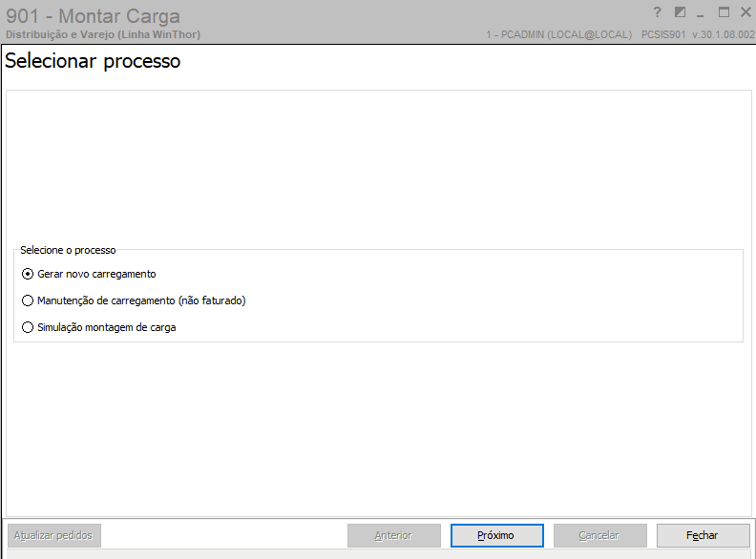Select 'Simulação montagem de carga' radio option

pyautogui.click(x=28, y=327)
